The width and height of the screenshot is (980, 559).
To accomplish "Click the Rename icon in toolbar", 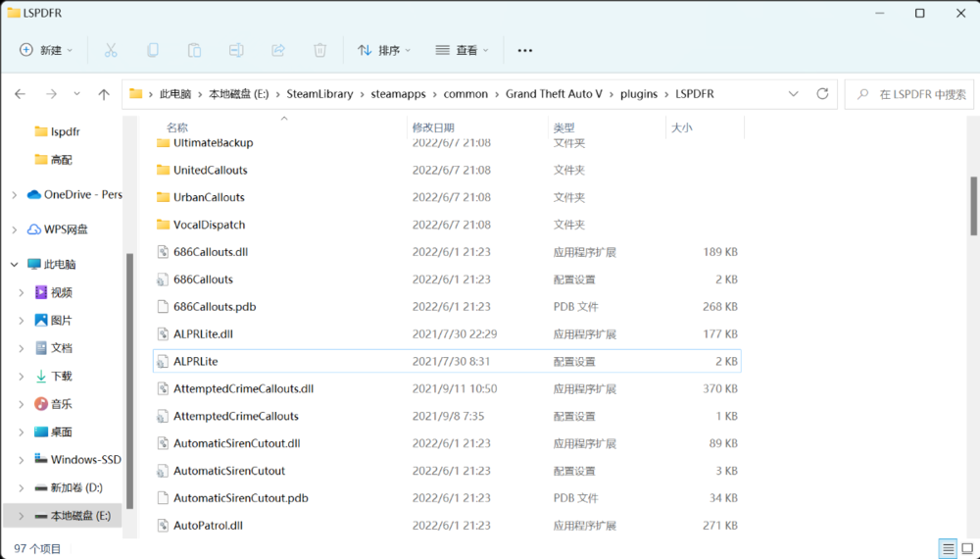I will click(236, 50).
